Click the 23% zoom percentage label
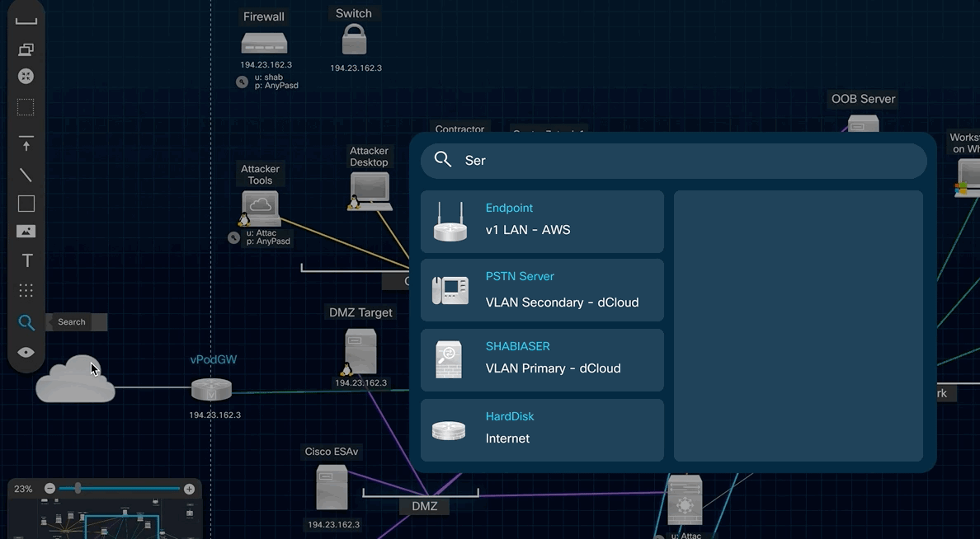Viewport: 980px width, 539px height. 23,489
